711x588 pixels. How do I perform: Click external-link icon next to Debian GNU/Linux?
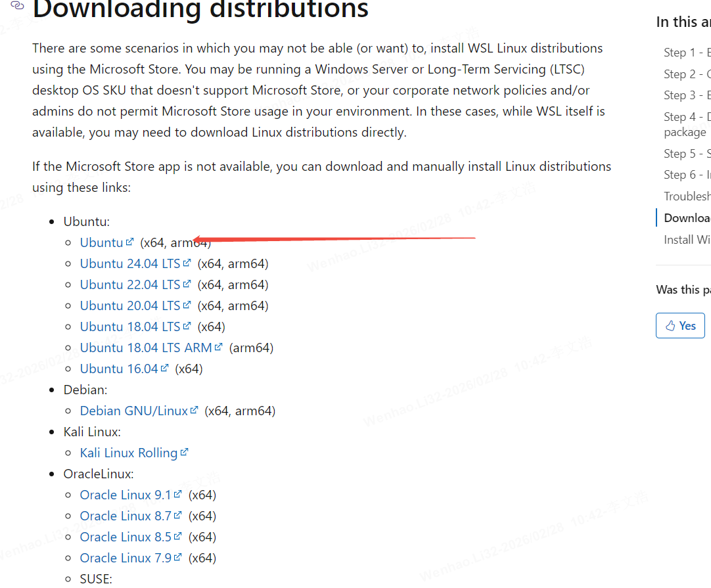(194, 410)
